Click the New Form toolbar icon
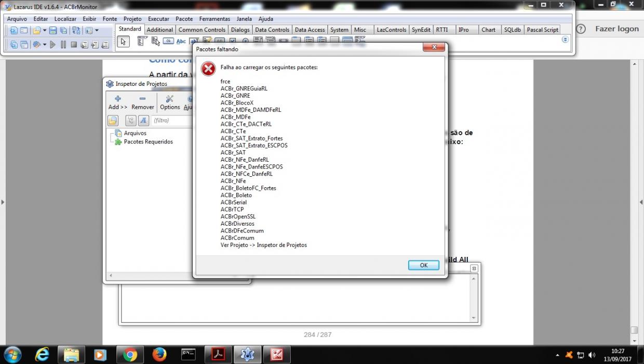644x364 pixels. point(24,30)
